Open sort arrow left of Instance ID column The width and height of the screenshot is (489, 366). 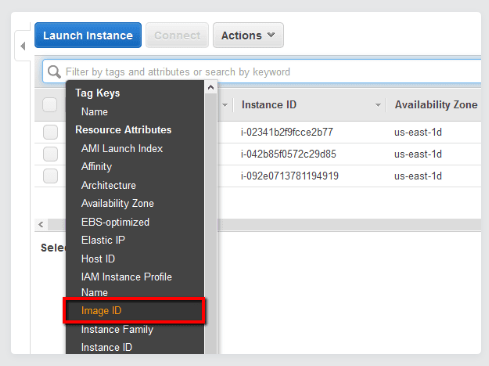coord(225,105)
